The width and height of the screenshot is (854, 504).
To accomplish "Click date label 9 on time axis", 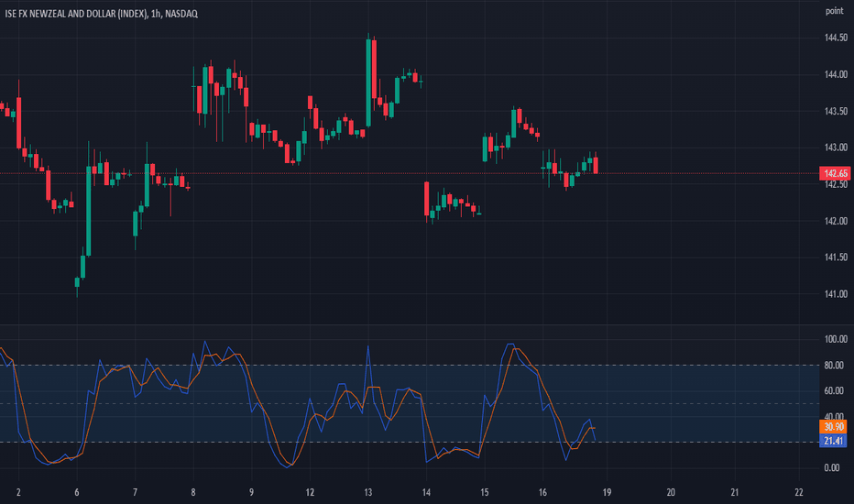I will tap(252, 492).
